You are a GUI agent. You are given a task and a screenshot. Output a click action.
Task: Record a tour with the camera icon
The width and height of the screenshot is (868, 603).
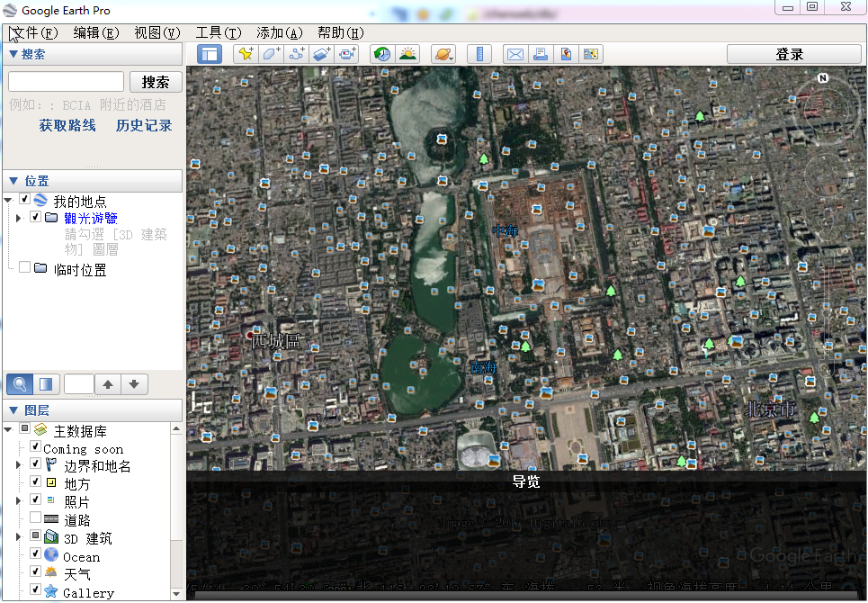click(x=347, y=54)
